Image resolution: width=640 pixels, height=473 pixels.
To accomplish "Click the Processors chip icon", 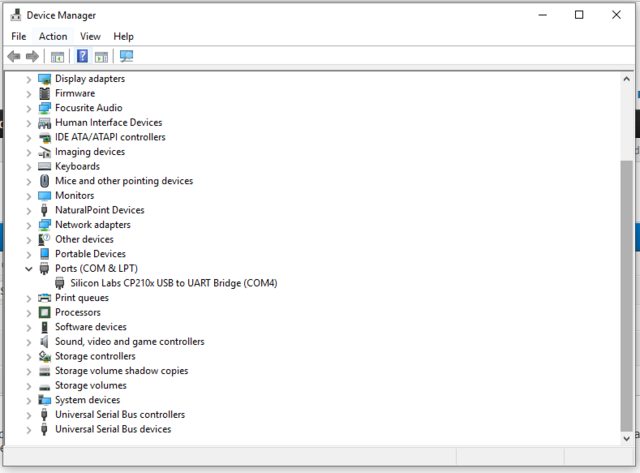I will (x=44, y=313).
